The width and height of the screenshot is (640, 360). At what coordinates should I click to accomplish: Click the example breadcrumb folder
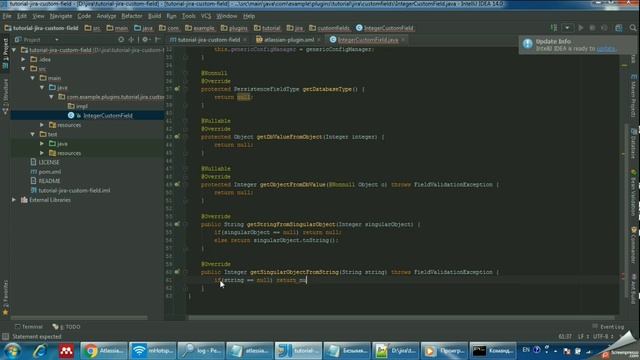click(200, 28)
